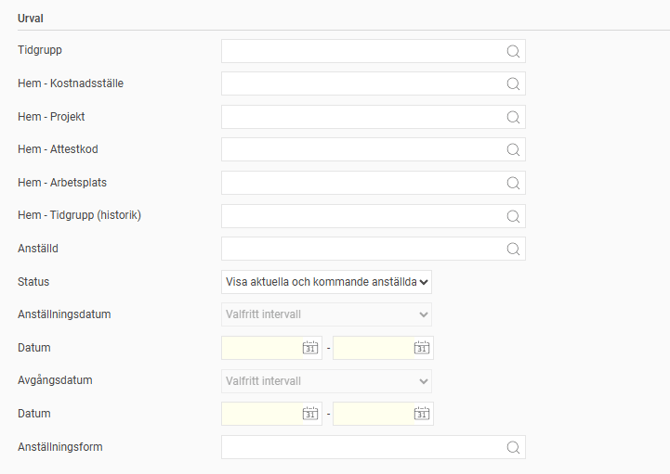Viewport: 670px width, 474px height.
Task: Click Anställningsdatum start date input
Action: [x=260, y=348]
